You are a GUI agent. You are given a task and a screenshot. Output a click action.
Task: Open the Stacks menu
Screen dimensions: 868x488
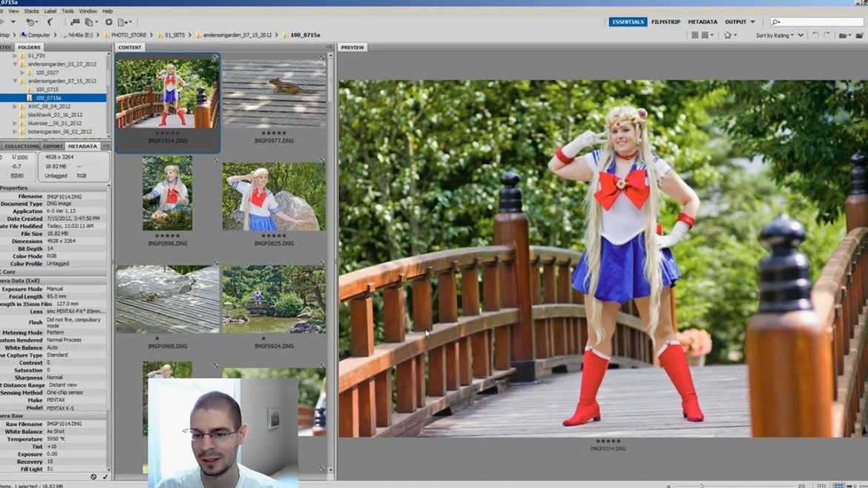(x=31, y=10)
